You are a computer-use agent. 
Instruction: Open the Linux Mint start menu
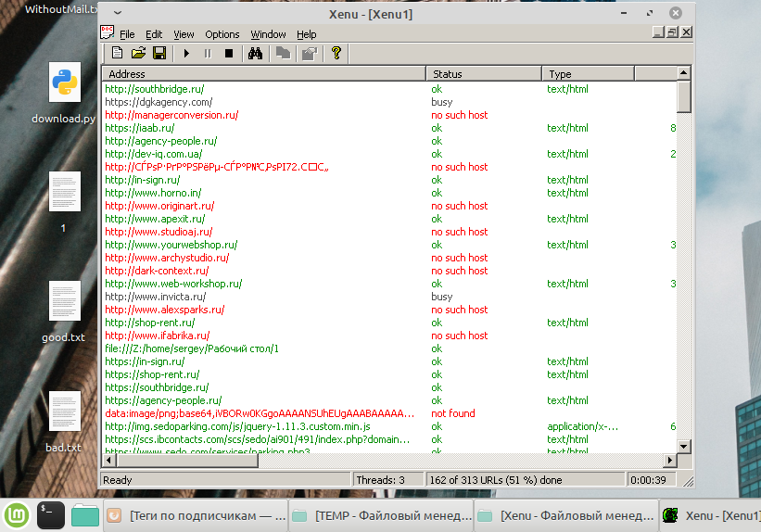coord(17,515)
